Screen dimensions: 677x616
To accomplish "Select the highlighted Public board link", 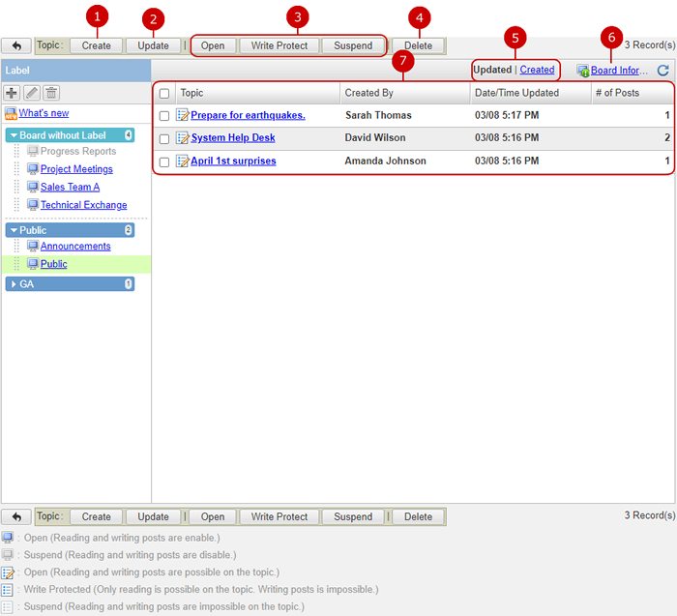I will [x=53, y=264].
